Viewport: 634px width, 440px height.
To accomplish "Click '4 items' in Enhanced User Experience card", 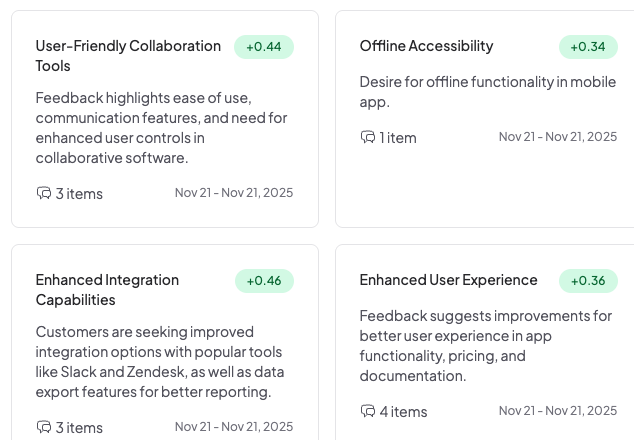I will click(x=403, y=412).
